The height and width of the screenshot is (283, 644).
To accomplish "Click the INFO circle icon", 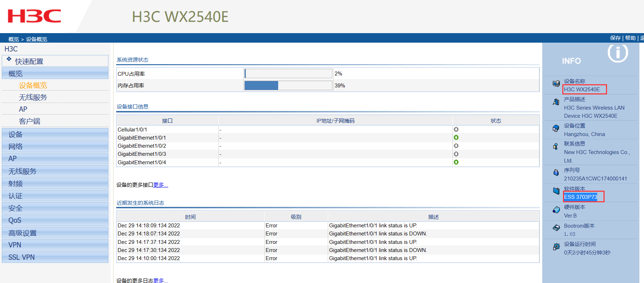I will [x=618, y=53].
